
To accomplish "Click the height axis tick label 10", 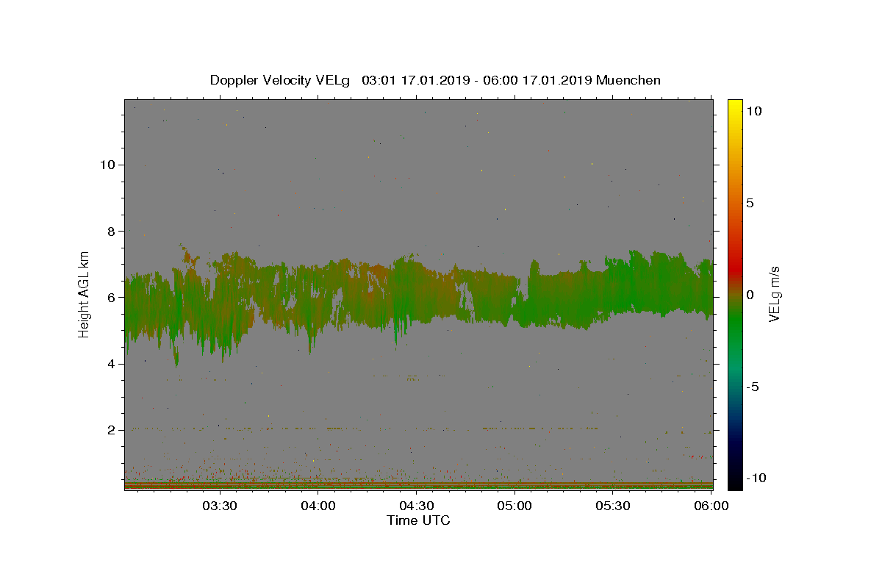I will click(x=107, y=165).
